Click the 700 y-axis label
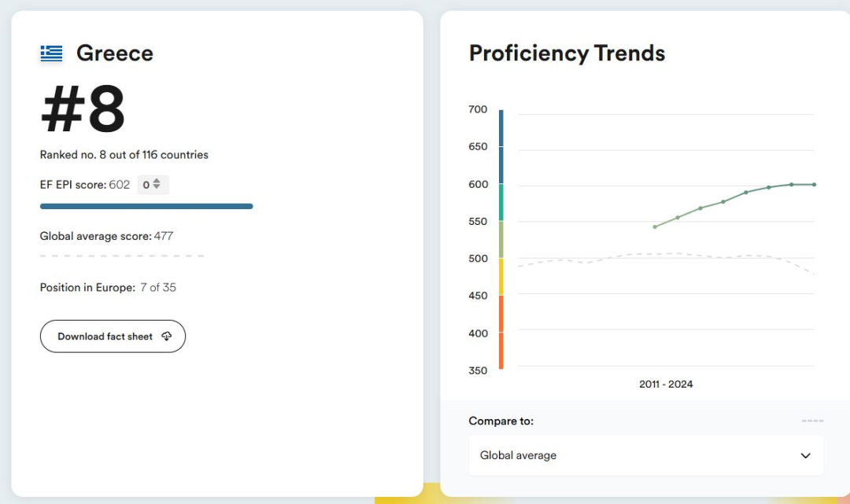This screenshot has height=504, width=850. (478, 109)
